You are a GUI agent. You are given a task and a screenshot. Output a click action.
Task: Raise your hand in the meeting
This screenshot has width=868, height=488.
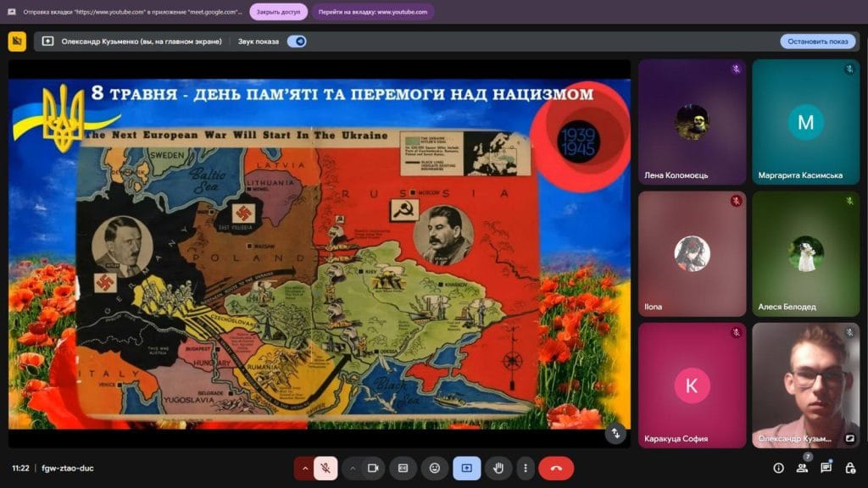(x=498, y=468)
